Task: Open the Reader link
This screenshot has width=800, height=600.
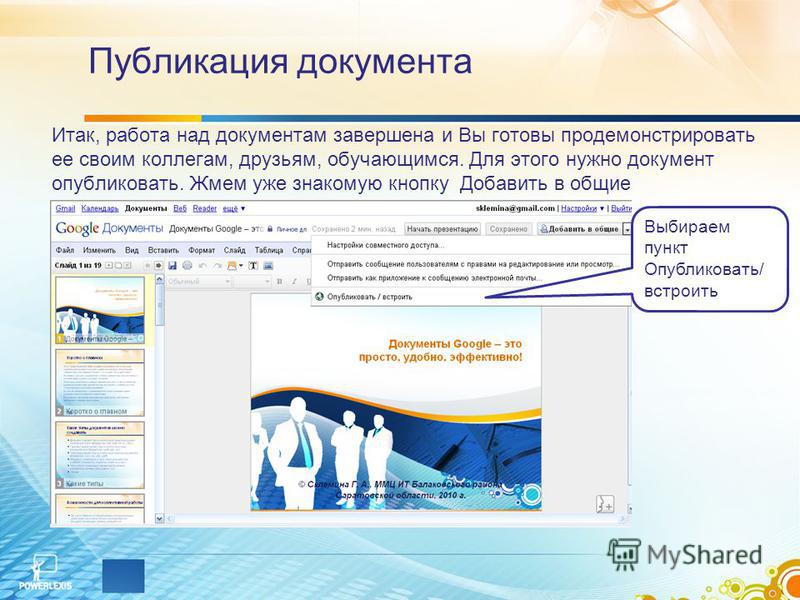Action: click(205, 209)
